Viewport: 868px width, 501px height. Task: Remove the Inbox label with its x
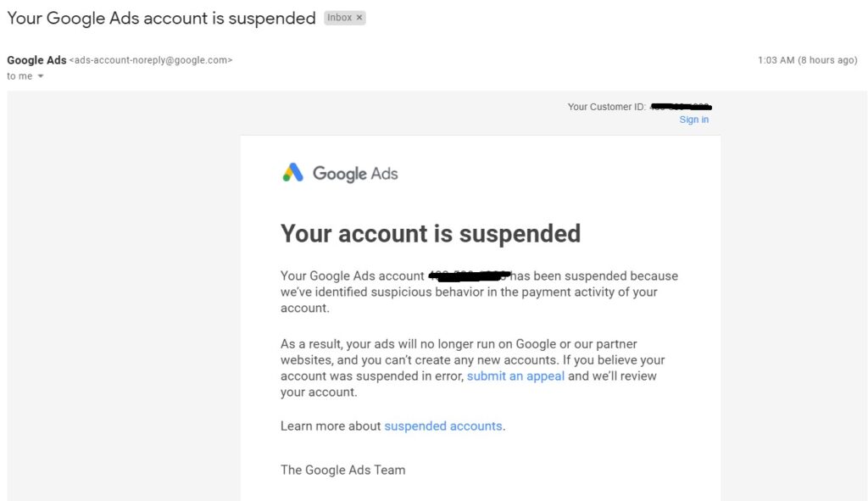360,17
